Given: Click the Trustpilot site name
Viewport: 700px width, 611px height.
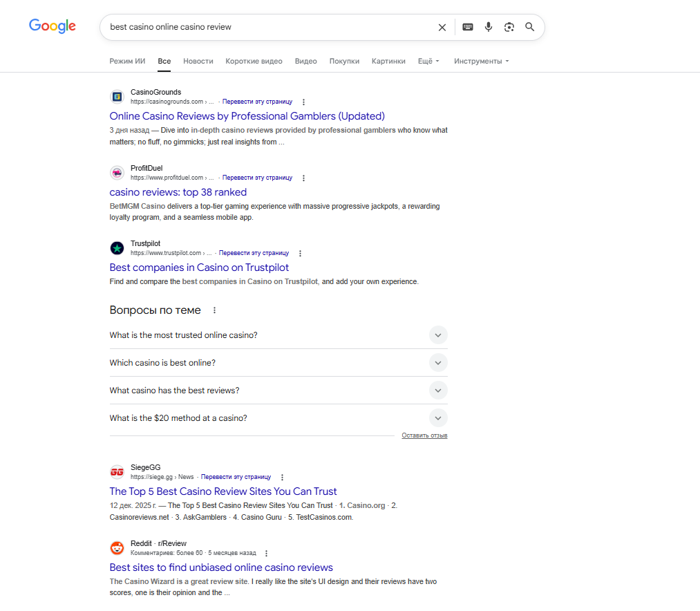Looking at the screenshot, I should point(145,243).
